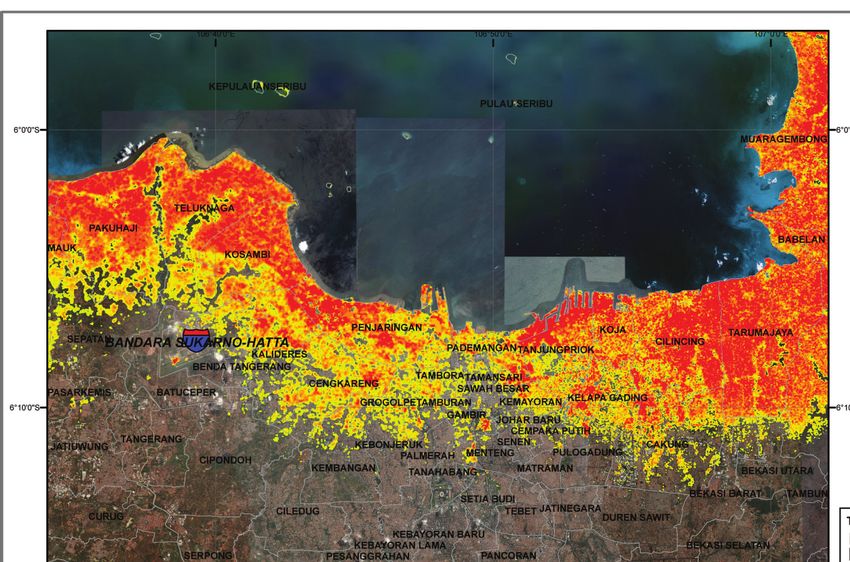Select the TANGERANG label
This screenshot has width=850, height=562.
[x=151, y=439]
